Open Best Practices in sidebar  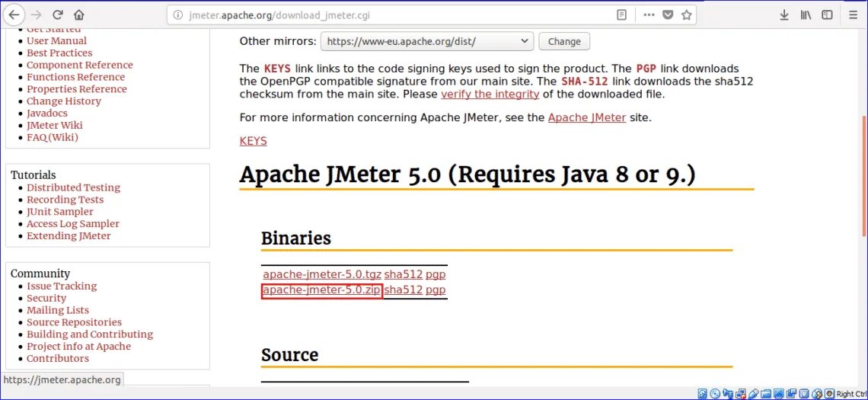pos(59,53)
